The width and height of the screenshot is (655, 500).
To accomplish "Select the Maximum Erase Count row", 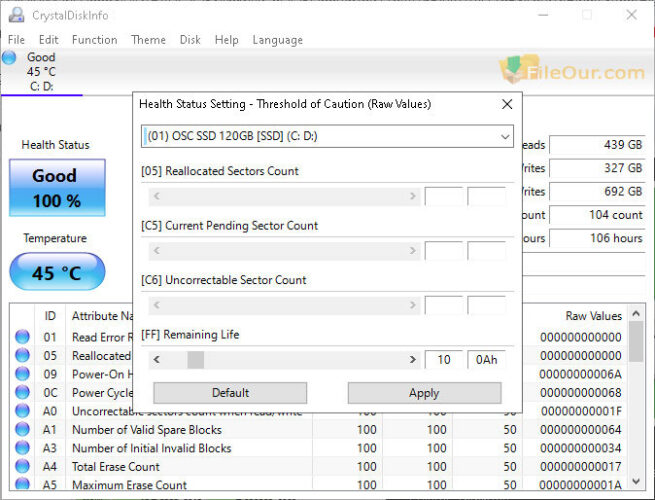I will click(x=320, y=484).
